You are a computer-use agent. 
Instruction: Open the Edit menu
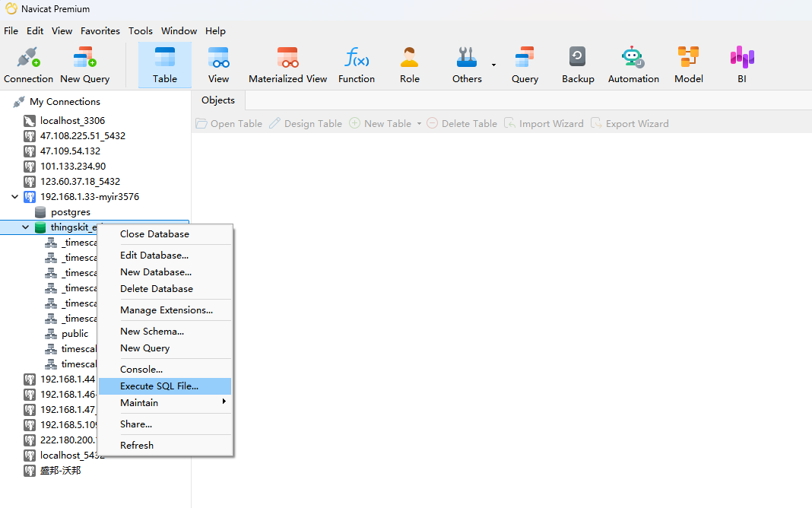tap(35, 31)
